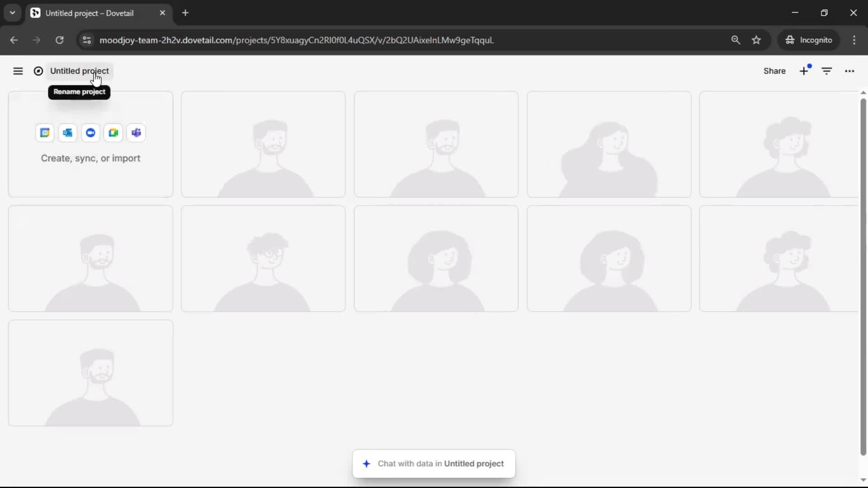The height and width of the screenshot is (488, 868).
Task: Open the three-dot more options menu
Action: (x=849, y=71)
